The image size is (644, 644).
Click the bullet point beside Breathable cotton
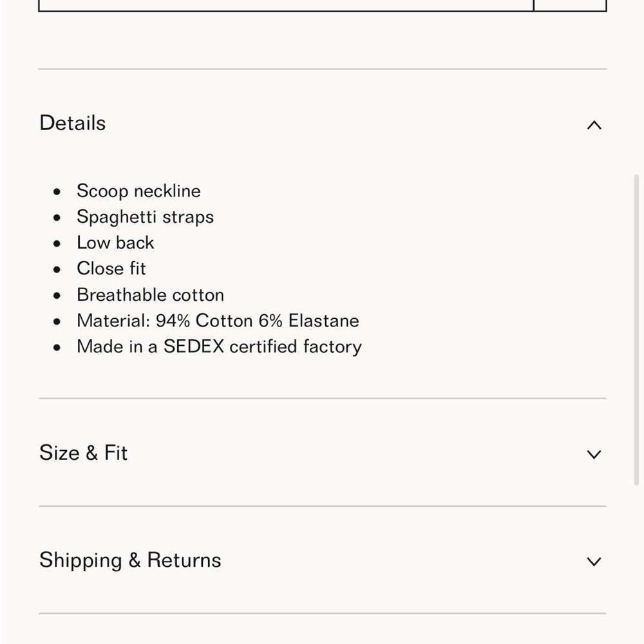(57, 296)
